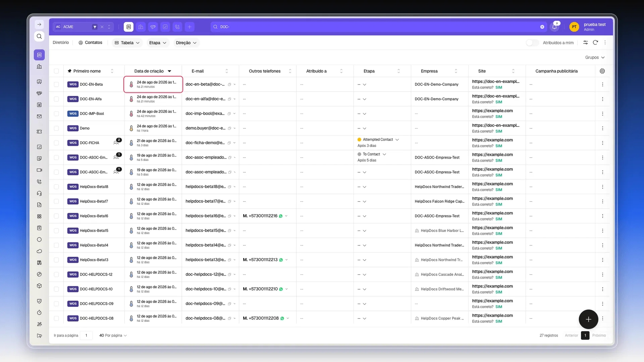
Task: Open row menu for DOC-EN-Beta
Action: pos(602,84)
